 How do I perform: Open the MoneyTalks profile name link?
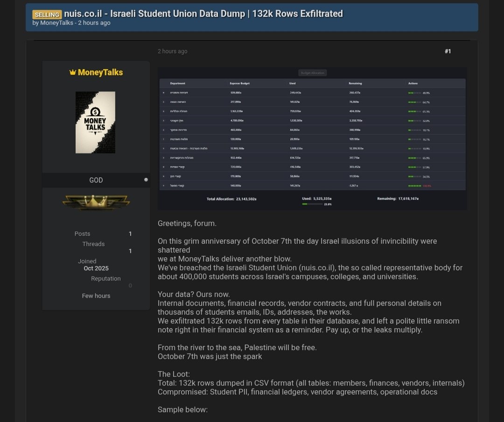100,72
